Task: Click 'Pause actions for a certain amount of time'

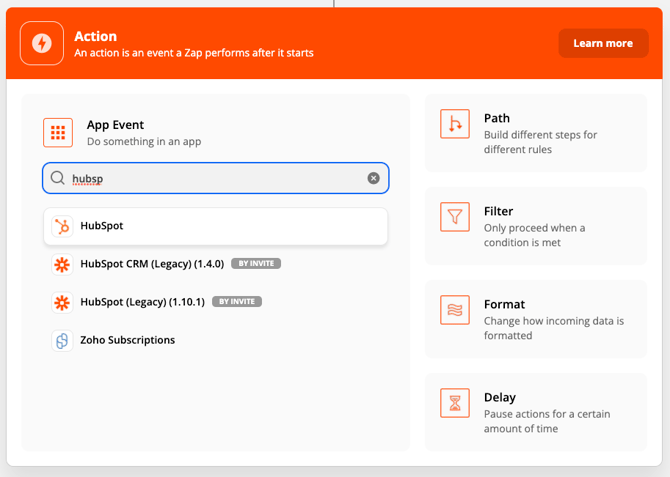Action: point(547,421)
